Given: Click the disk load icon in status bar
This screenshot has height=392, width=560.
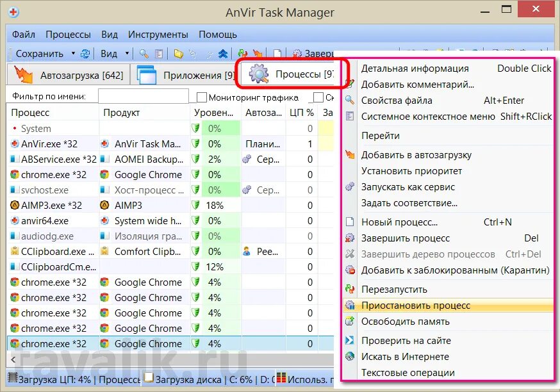Looking at the screenshot, I should pyautogui.click(x=149, y=378).
